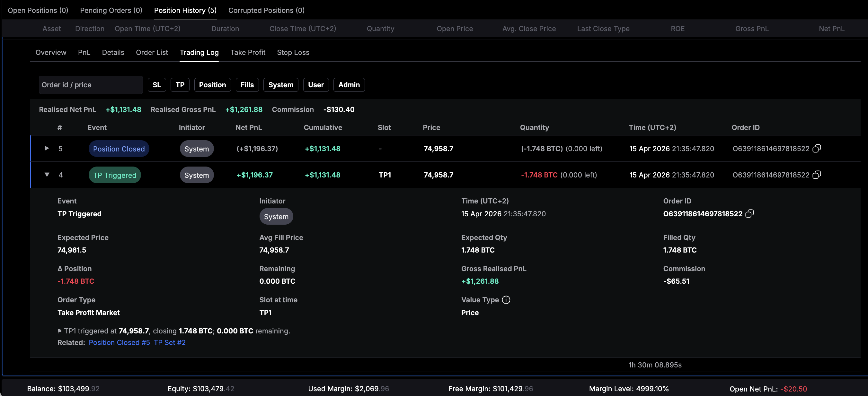Viewport: 868px width, 396px height.
Task: Click the Duration column header
Action: tap(225, 29)
